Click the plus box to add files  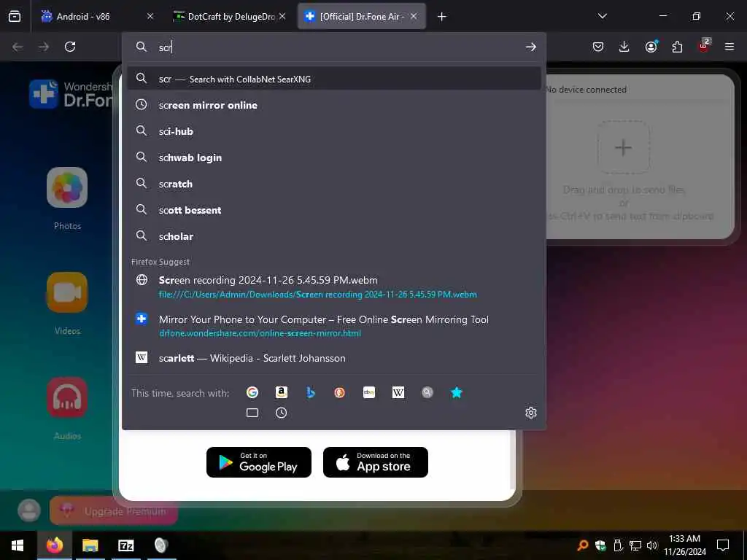tap(623, 147)
